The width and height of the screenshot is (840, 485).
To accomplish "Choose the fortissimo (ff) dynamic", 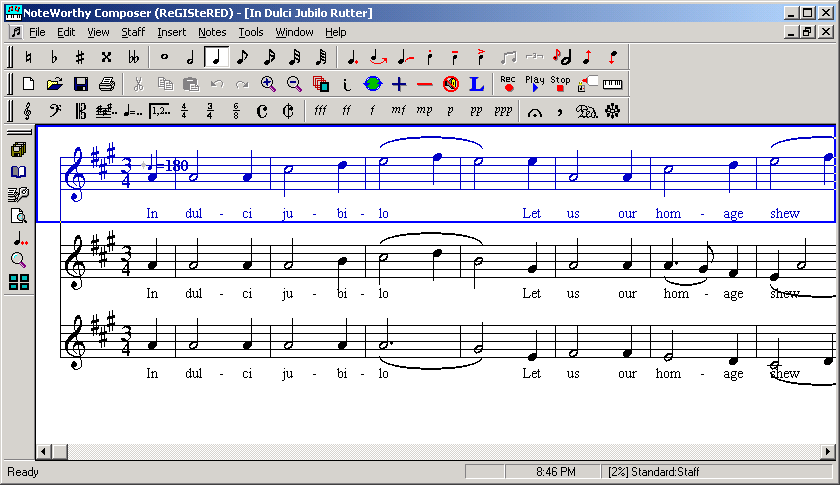I will tap(346, 111).
